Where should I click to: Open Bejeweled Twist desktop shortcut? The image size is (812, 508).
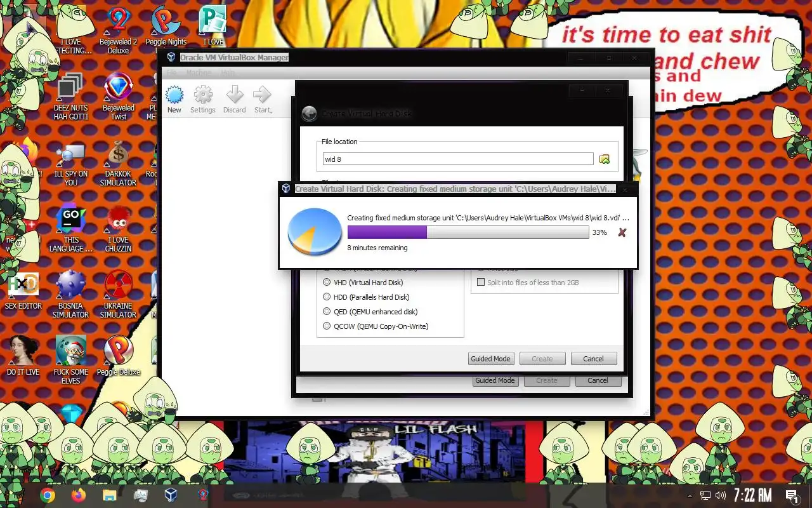click(119, 97)
